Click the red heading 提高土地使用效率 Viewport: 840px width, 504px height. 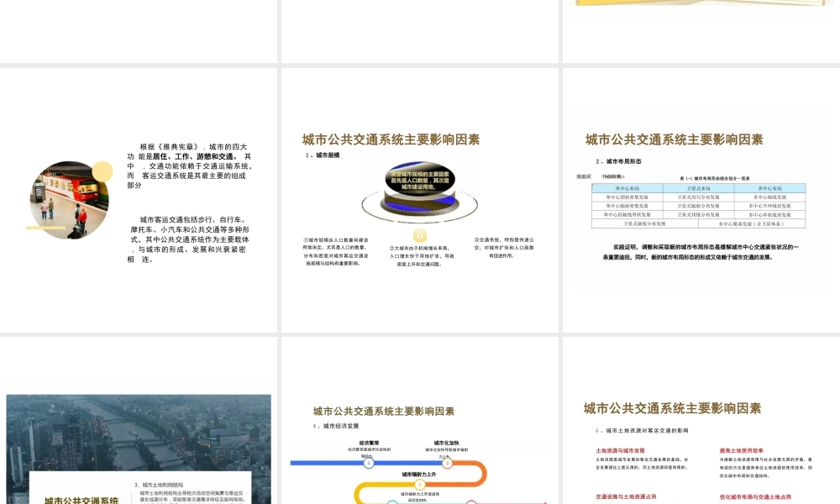tap(742, 451)
